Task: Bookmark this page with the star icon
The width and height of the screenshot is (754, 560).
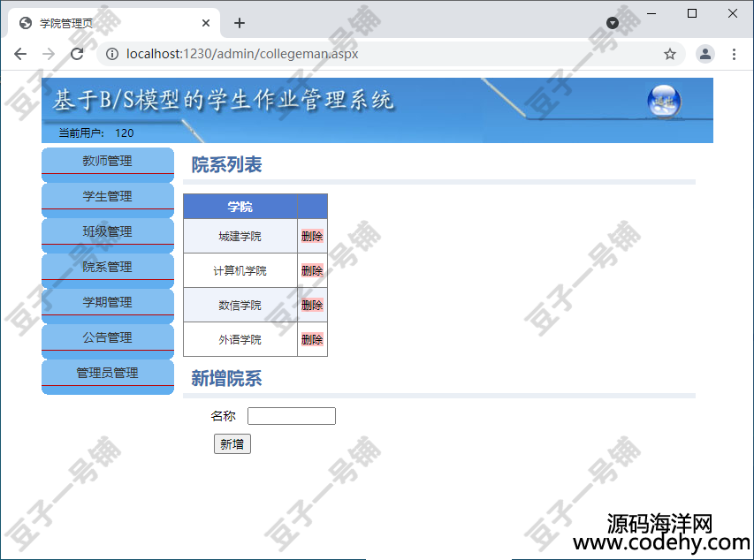Action: click(x=670, y=54)
